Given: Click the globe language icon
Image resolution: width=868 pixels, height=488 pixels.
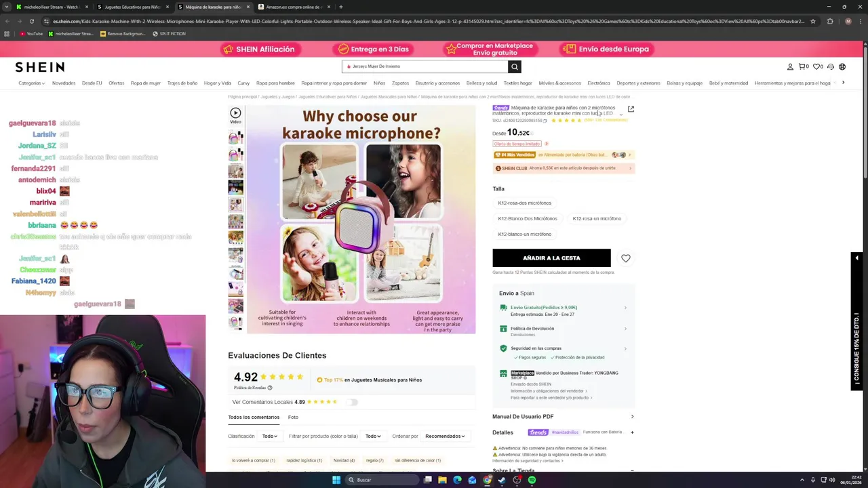Looking at the screenshot, I should (842, 66).
